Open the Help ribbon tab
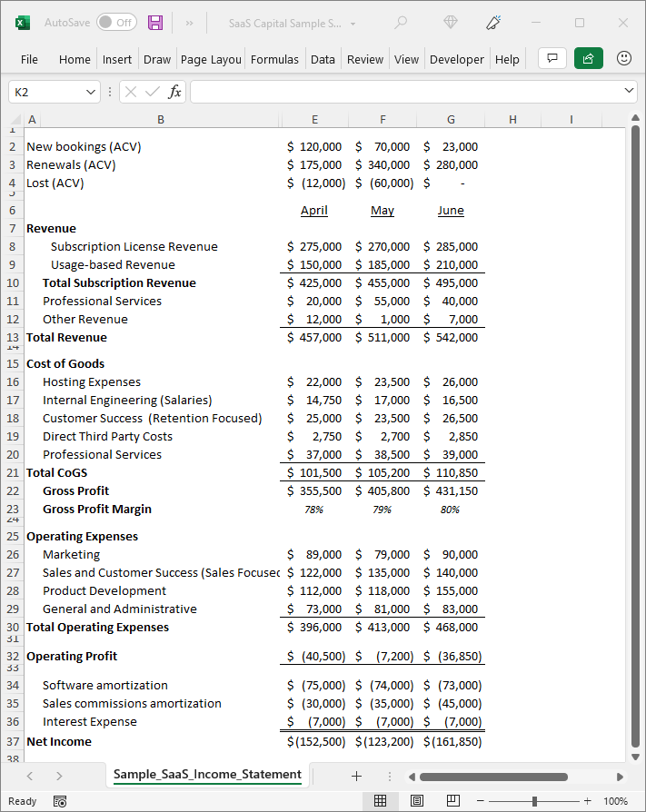This screenshot has height=812, width=646. point(507,60)
